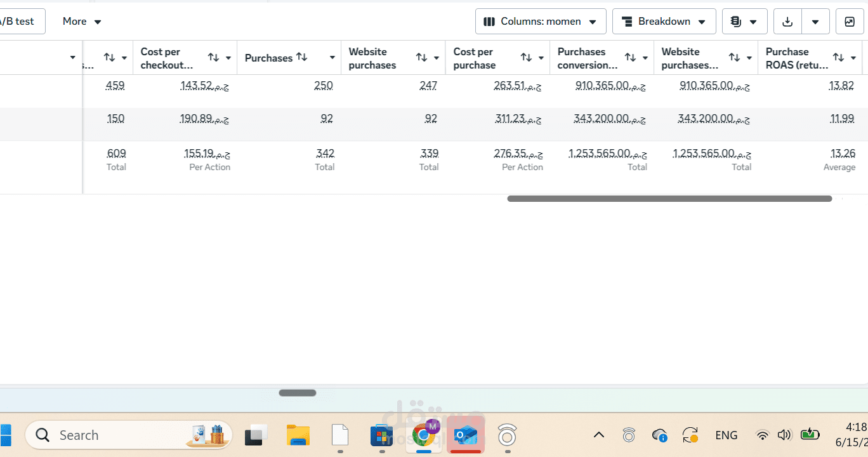Viewport: 868px width, 457px height.
Task: Sort by the Cost per checkout column
Action: click(x=213, y=58)
